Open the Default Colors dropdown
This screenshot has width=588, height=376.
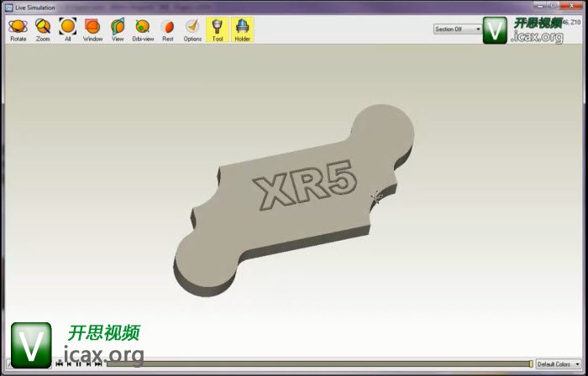559,364
